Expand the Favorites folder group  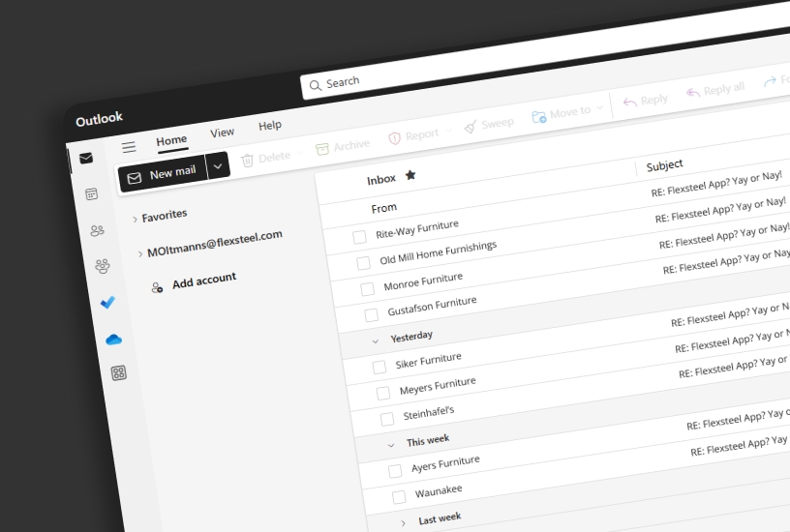pyautogui.click(x=135, y=219)
